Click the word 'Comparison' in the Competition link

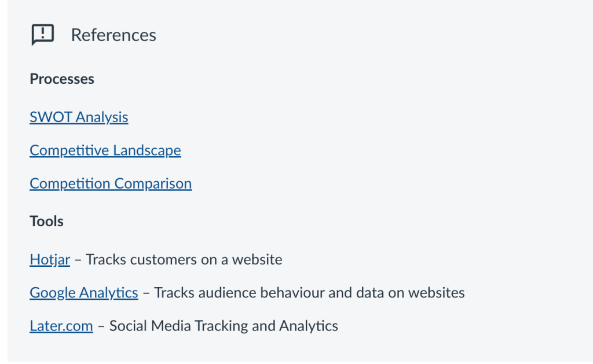click(152, 183)
